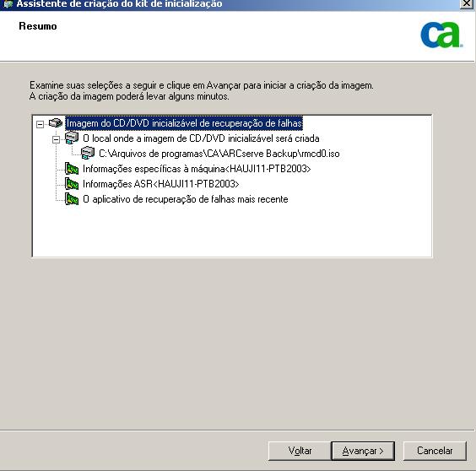Viewport: 476px width, 471px height.
Task: Close the boot kit wizard window
Action: click(x=467, y=3)
